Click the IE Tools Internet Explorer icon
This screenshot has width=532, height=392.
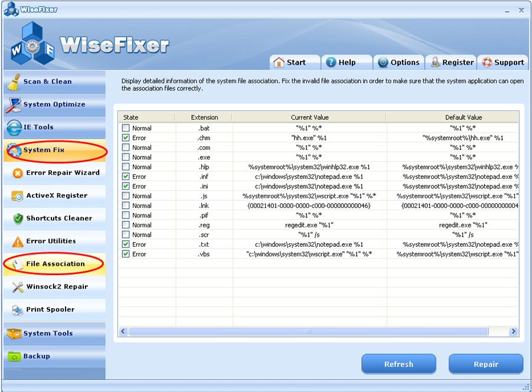pyautogui.click(x=14, y=128)
